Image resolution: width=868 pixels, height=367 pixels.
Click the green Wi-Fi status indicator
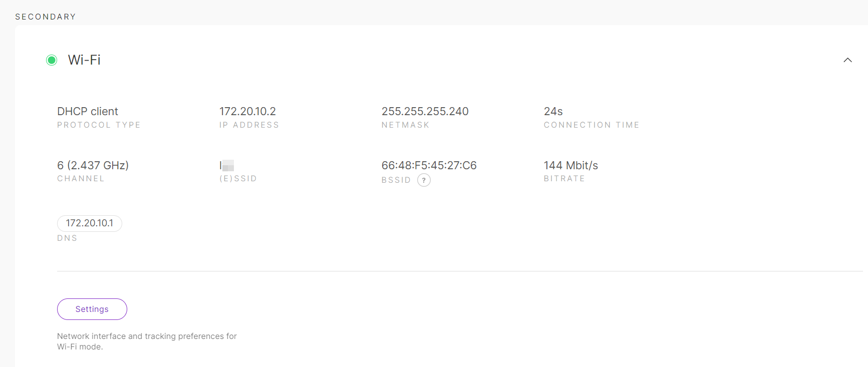(x=52, y=60)
